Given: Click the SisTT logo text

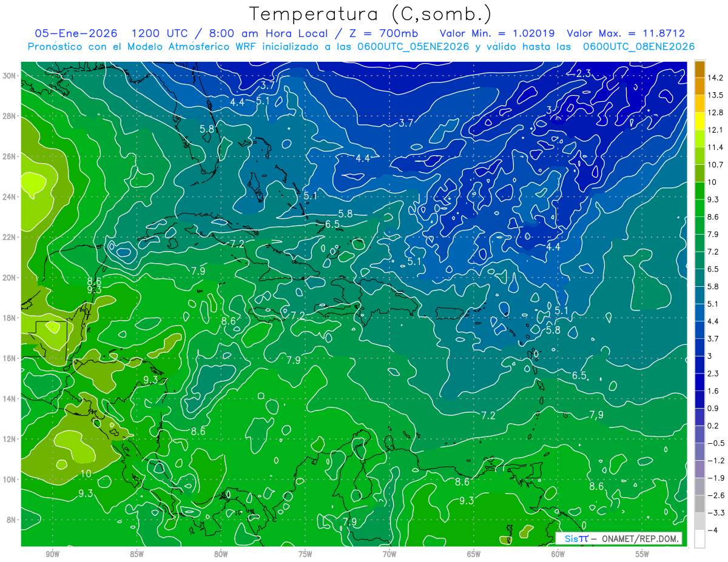Looking at the screenshot, I should 576,538.
